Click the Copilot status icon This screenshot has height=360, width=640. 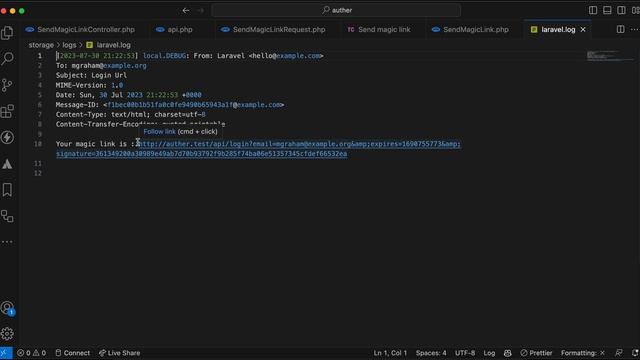click(507, 353)
